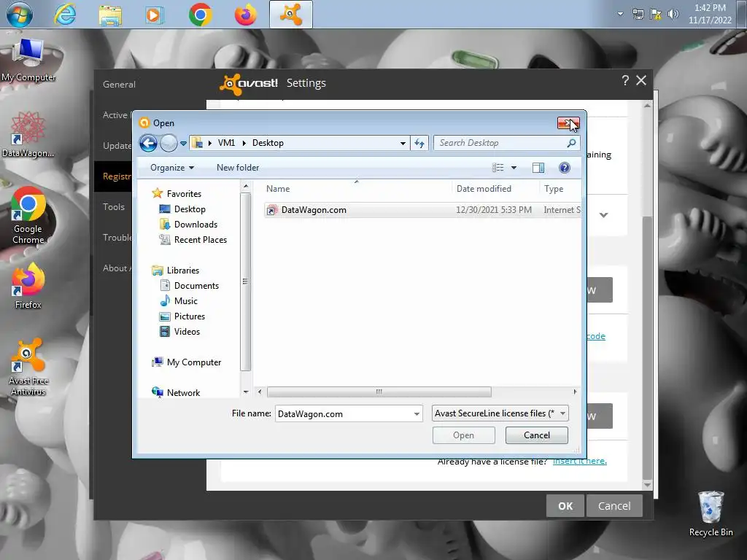This screenshot has height=560, width=747.
Task: Launch Google Chrome from the taskbar
Action: (x=200, y=15)
